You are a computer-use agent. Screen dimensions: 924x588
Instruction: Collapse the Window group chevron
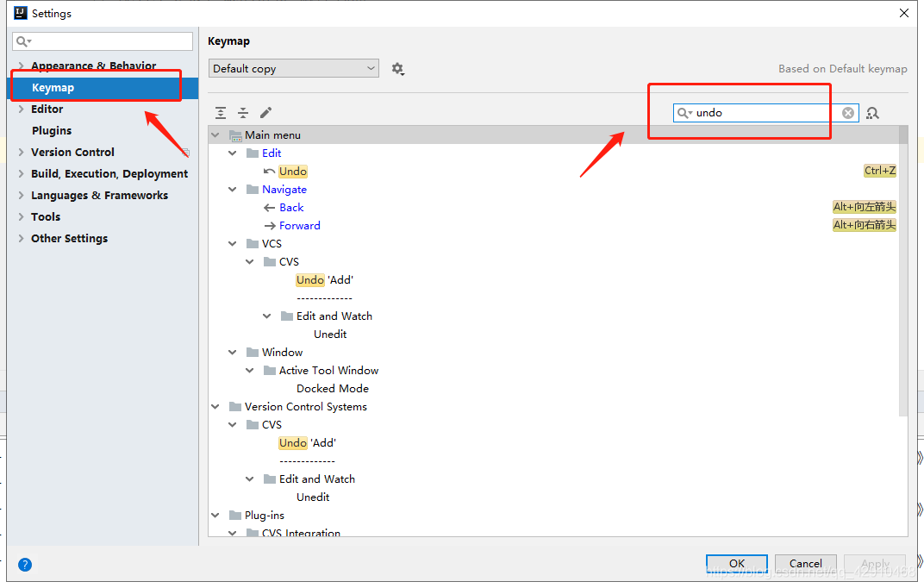coord(233,353)
